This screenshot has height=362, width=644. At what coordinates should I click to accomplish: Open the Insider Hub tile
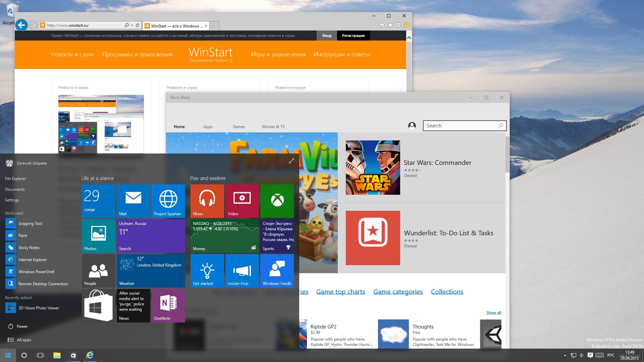242,270
